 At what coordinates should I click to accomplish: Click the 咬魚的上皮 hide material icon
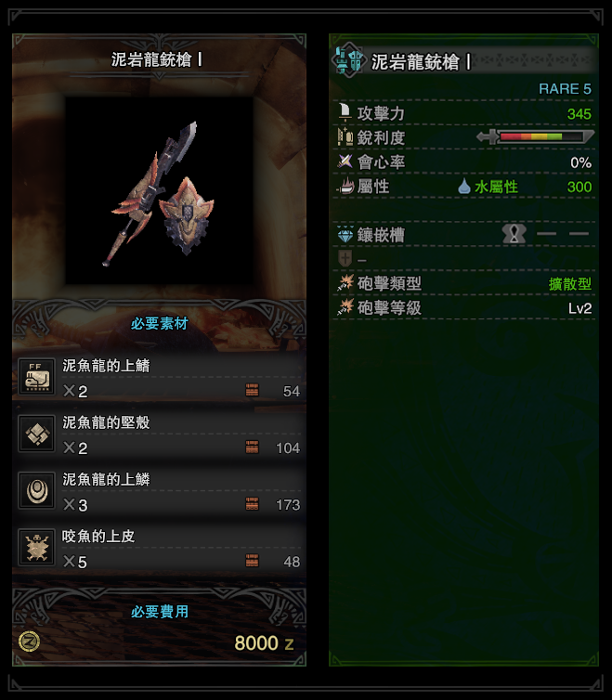[x=37, y=548]
